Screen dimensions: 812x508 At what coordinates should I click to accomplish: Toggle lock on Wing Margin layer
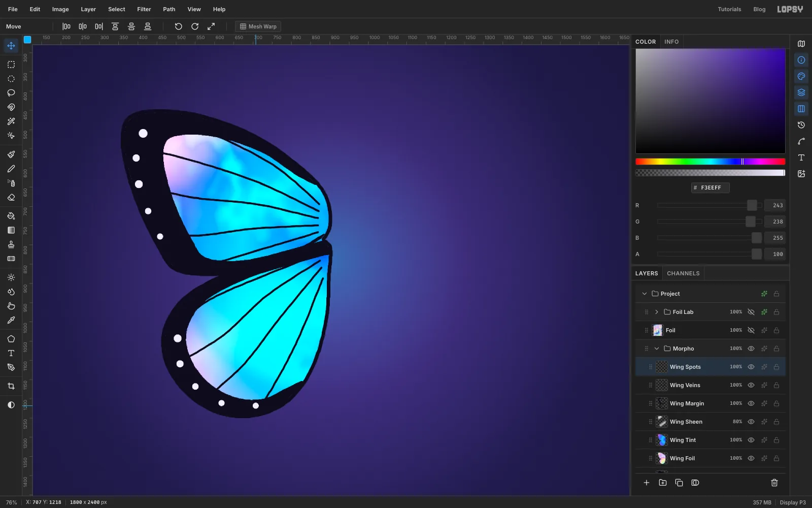[x=776, y=403]
